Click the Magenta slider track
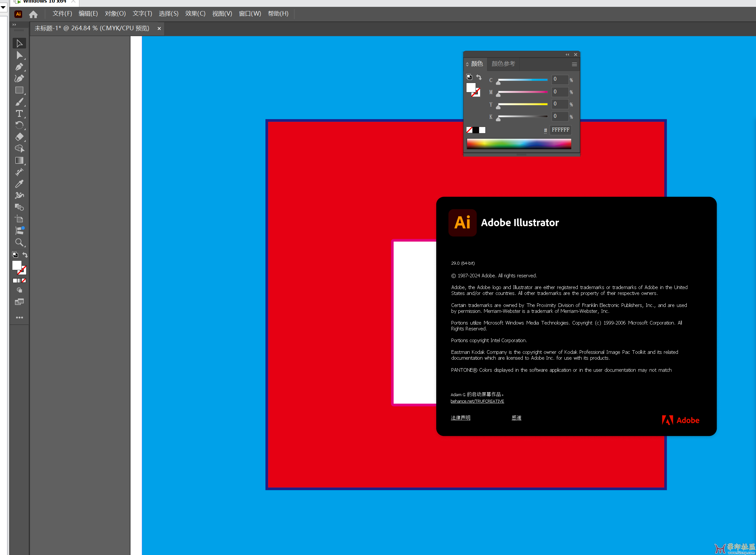 point(523,92)
